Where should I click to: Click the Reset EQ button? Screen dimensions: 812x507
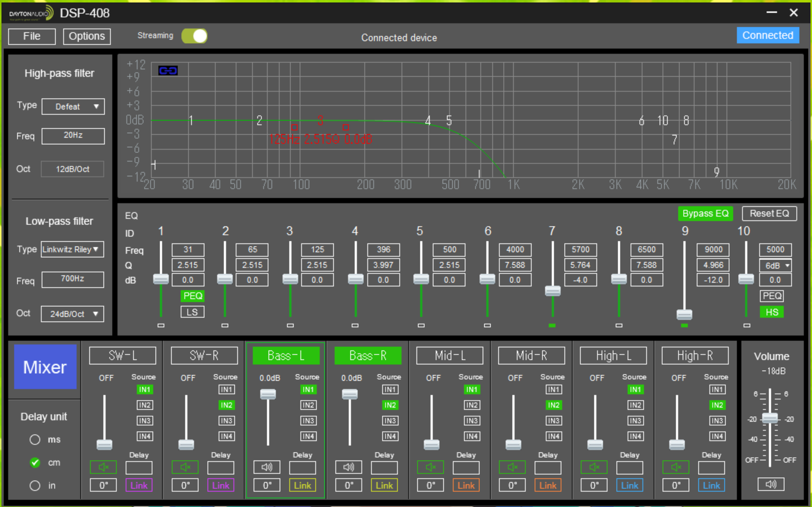pyautogui.click(x=769, y=214)
